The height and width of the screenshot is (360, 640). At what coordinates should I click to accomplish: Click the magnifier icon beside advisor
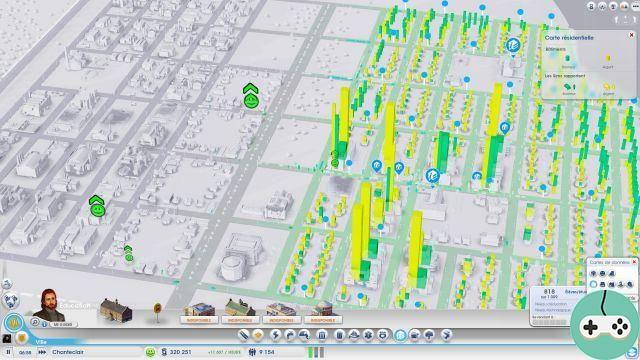[x=35, y=322]
